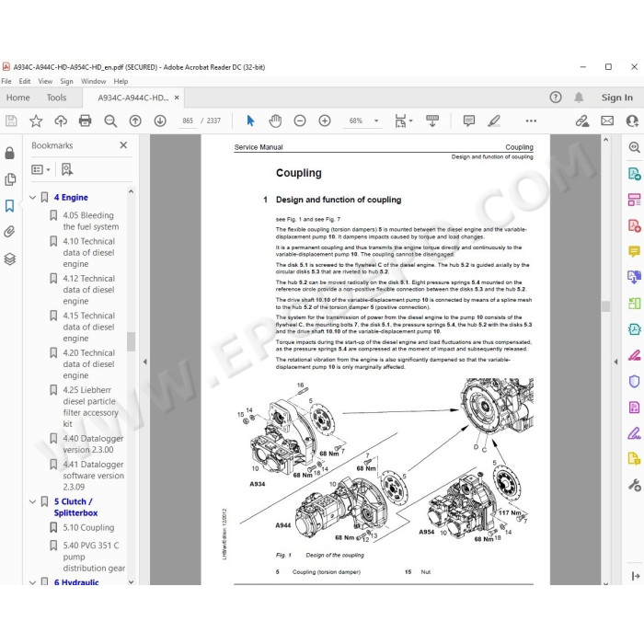The width and height of the screenshot is (644, 644).
Task: Collapse the 6 Hydraulic bookmark
Action: (x=33, y=582)
